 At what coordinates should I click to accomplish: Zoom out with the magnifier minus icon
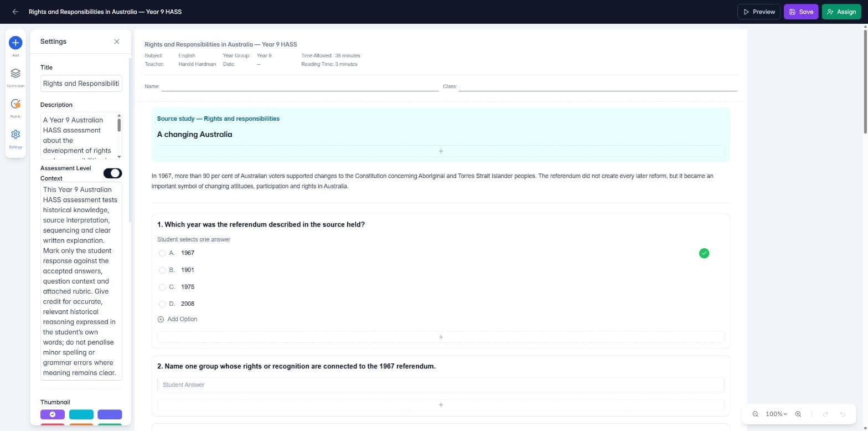tap(755, 414)
